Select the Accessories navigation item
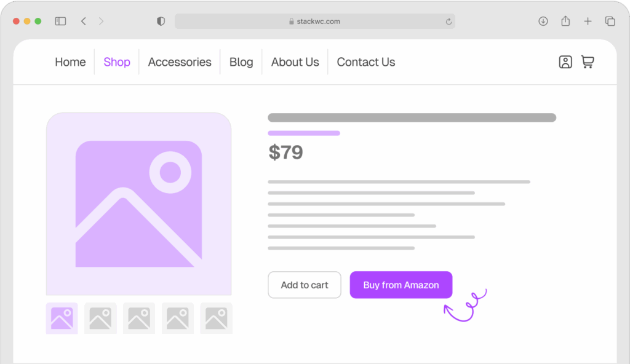 coord(179,61)
